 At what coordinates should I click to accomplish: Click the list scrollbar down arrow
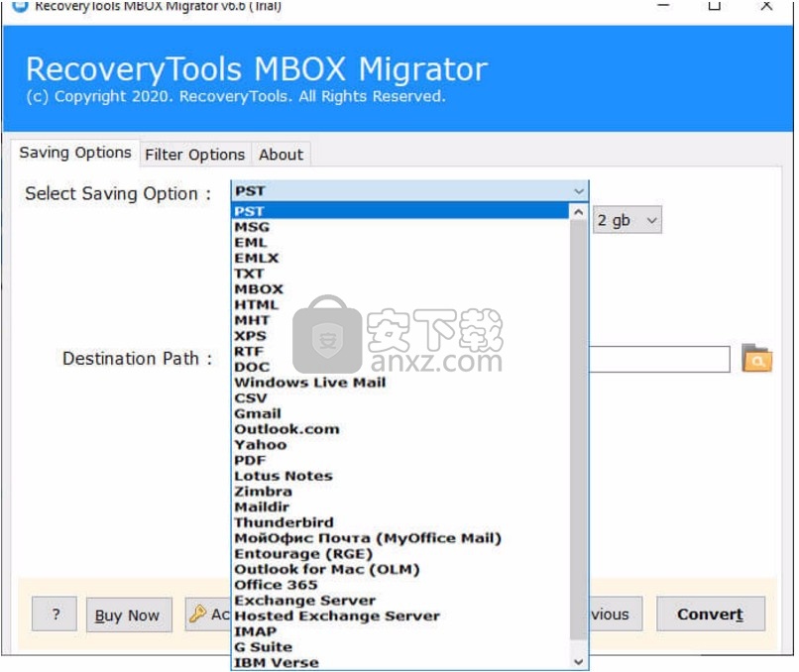tap(578, 661)
